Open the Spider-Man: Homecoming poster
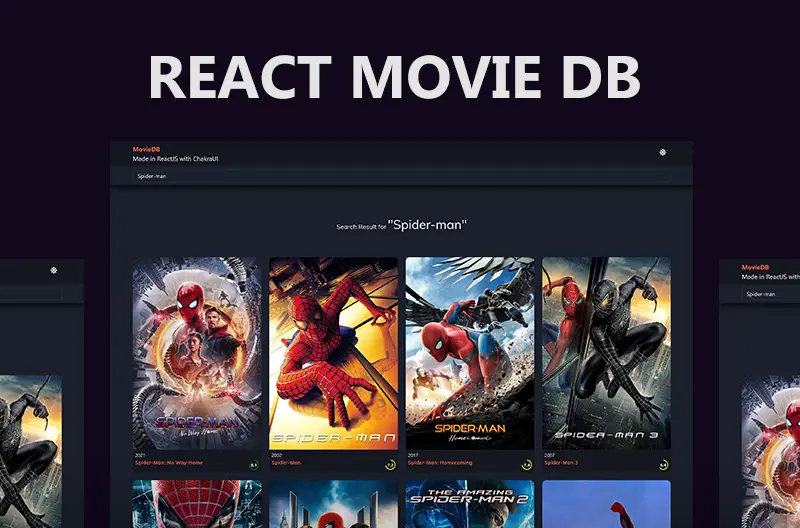 tap(470, 353)
